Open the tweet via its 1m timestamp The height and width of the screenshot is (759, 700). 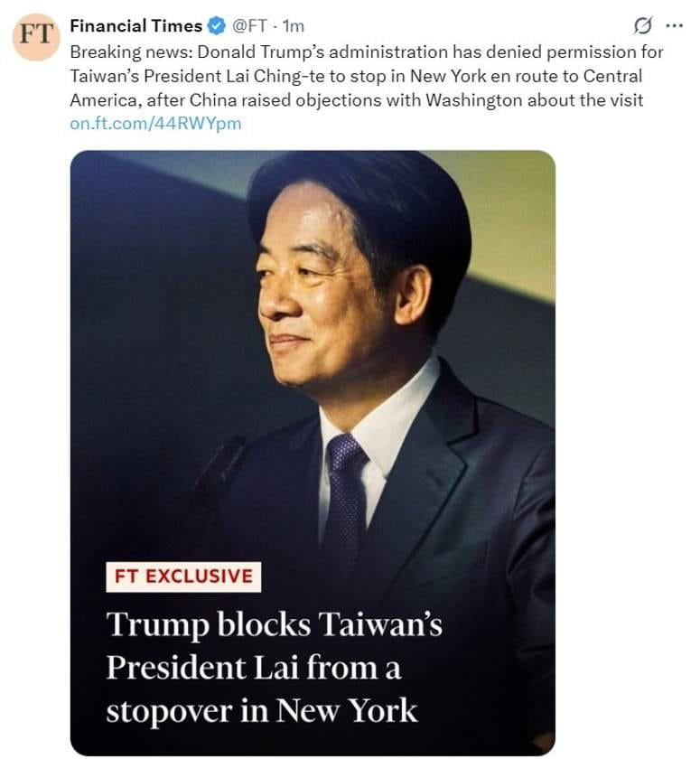coord(294,26)
